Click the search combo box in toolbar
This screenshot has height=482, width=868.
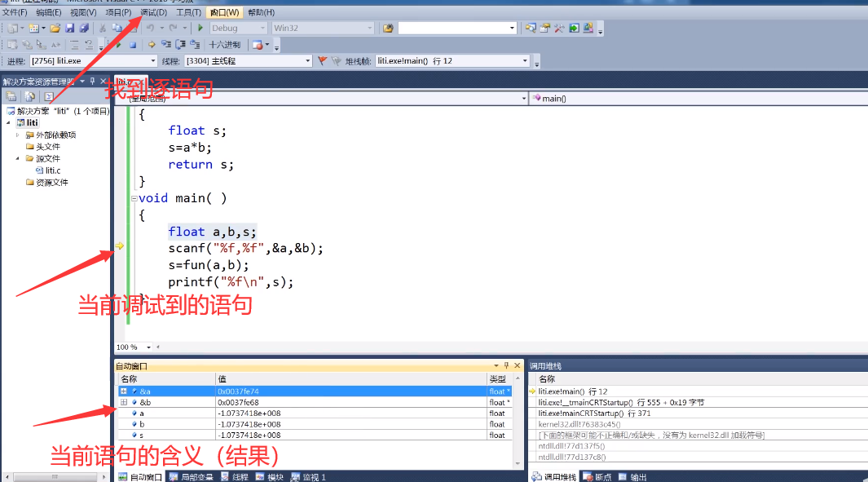[x=457, y=28]
